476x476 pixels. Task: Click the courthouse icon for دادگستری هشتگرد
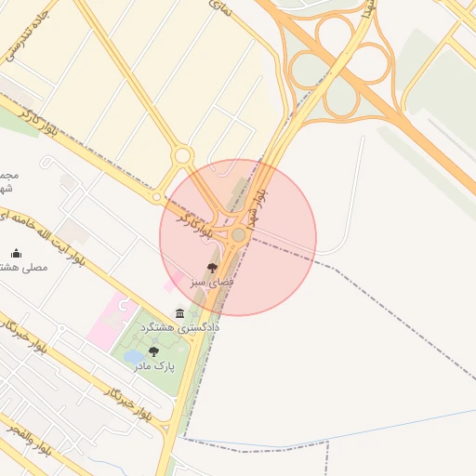click(x=179, y=313)
